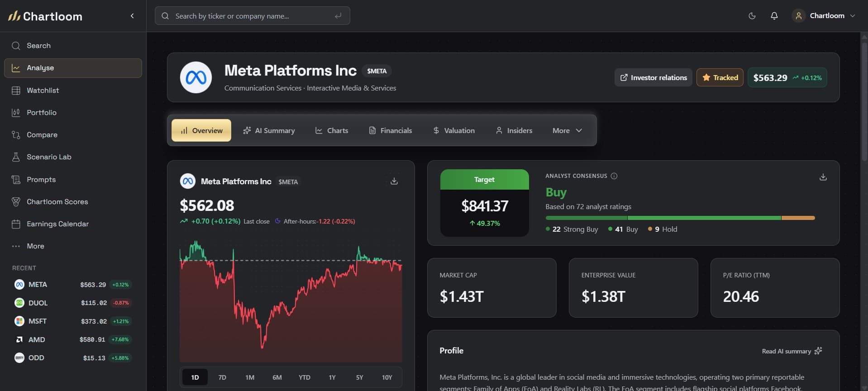Switch to the Financials tab
Viewport: 868px width, 391px height.
(390, 130)
